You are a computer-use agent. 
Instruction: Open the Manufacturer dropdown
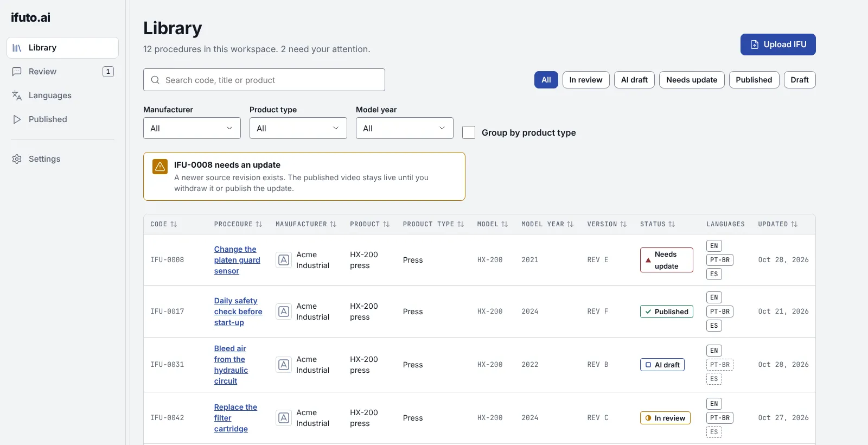(x=192, y=128)
